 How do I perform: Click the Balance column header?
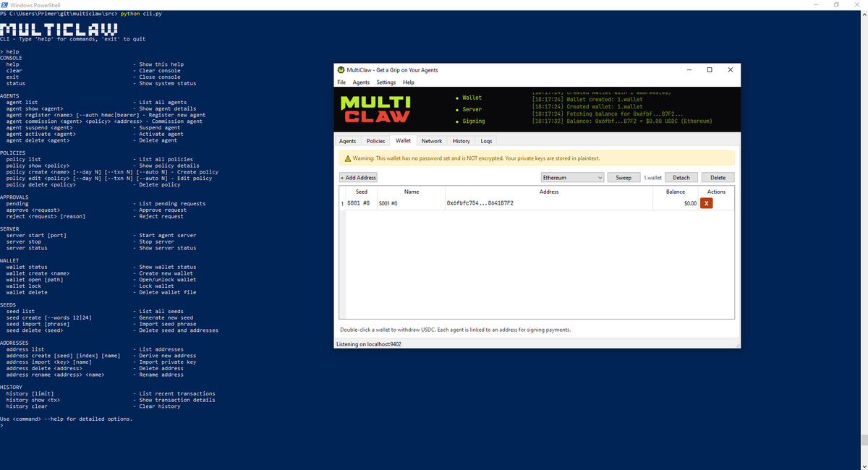tap(675, 192)
